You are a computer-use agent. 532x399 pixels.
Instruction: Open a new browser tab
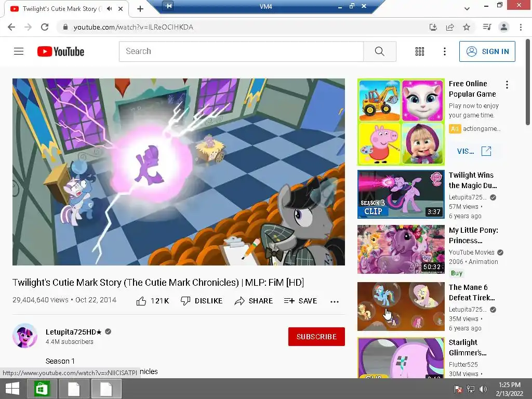click(140, 9)
